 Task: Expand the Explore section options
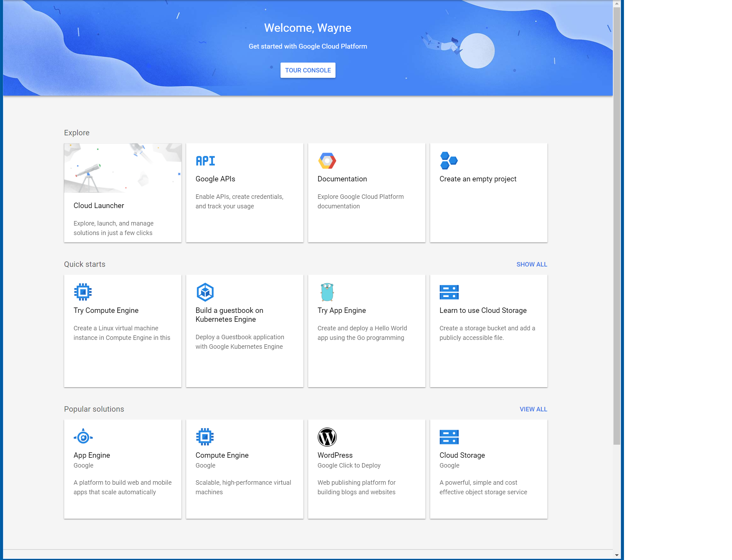77,132
